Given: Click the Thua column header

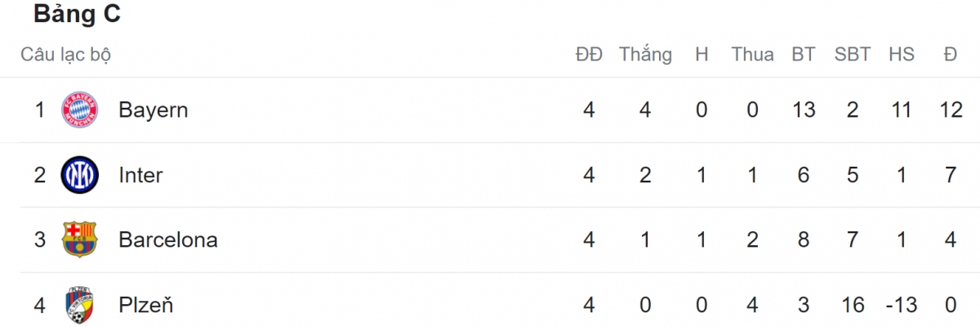Looking at the screenshot, I should click(752, 55).
